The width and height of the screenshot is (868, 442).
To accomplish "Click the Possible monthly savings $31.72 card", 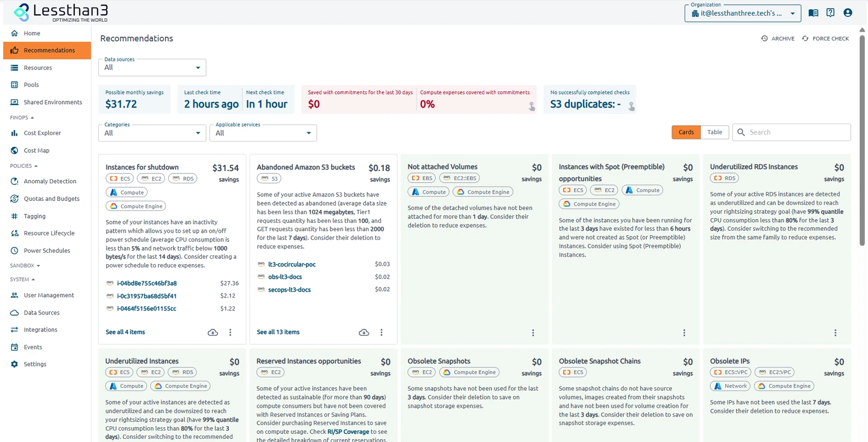I will pyautogui.click(x=135, y=99).
